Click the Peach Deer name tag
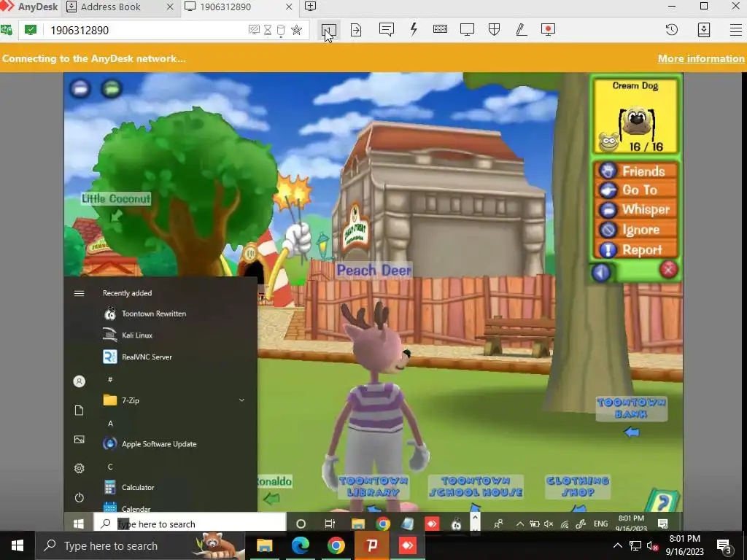 (374, 271)
